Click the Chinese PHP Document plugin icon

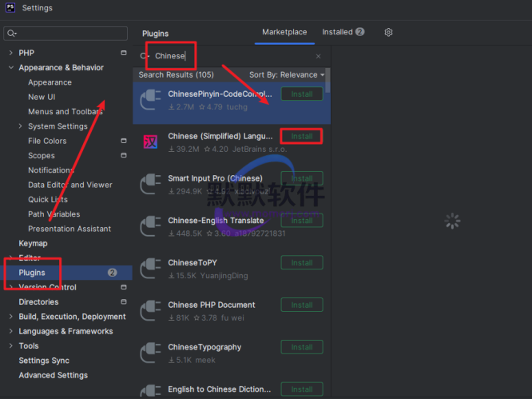click(x=150, y=310)
